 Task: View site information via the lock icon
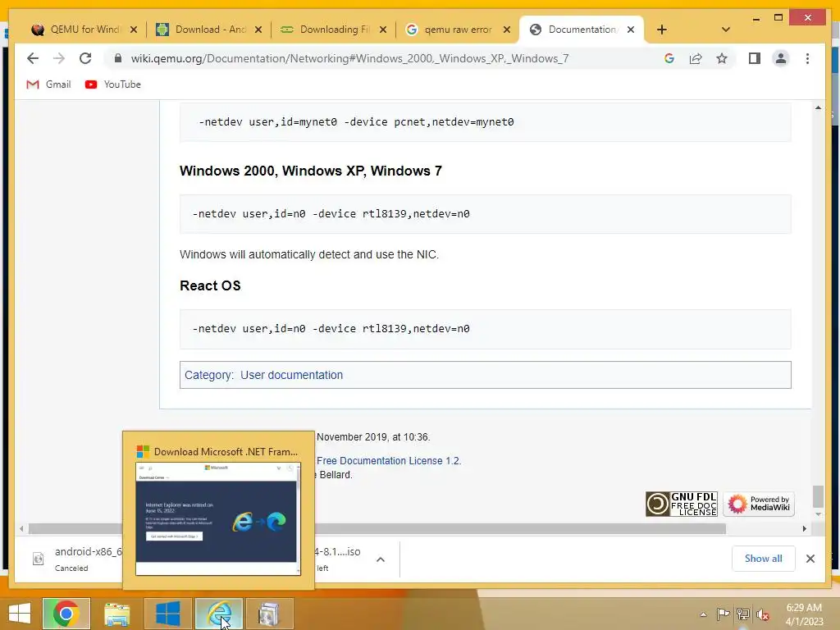pyautogui.click(x=118, y=58)
